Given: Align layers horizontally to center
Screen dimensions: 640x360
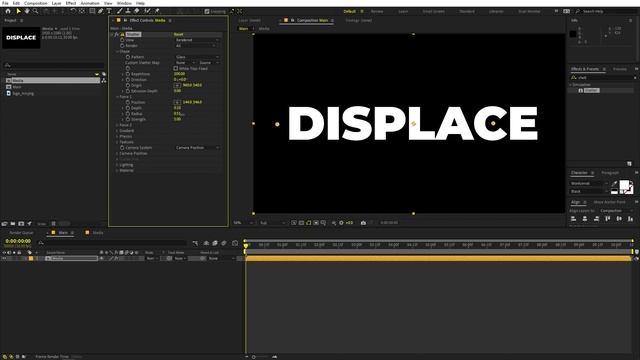Looking at the screenshot, I should coord(585,219).
